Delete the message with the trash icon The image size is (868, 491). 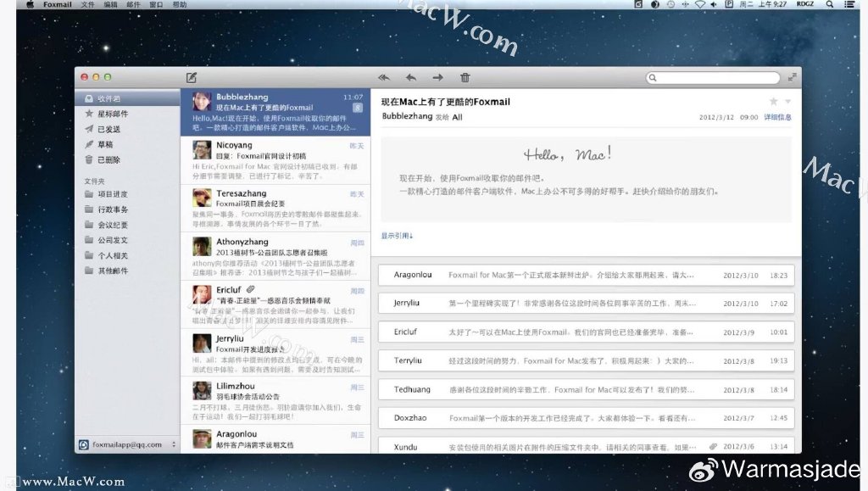[x=465, y=77]
